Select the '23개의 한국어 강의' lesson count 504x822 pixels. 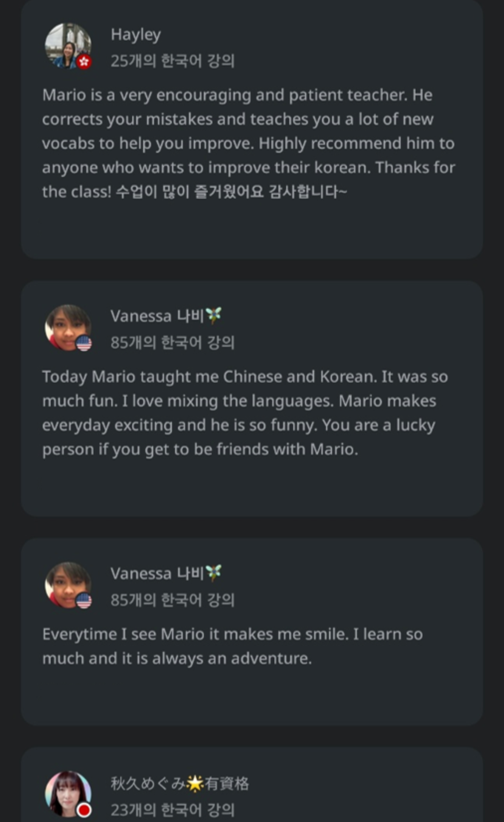pos(172,810)
